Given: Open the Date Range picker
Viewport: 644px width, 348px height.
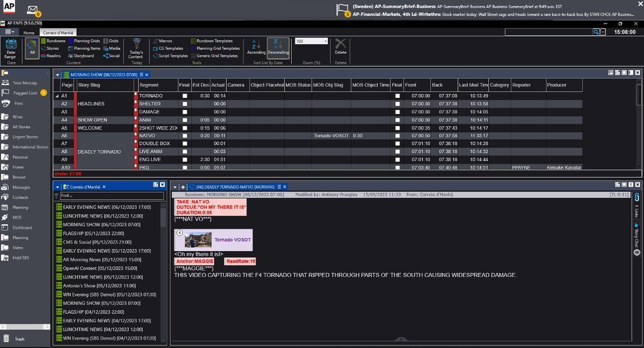Looking at the screenshot, I should pyautogui.click(x=10, y=48).
